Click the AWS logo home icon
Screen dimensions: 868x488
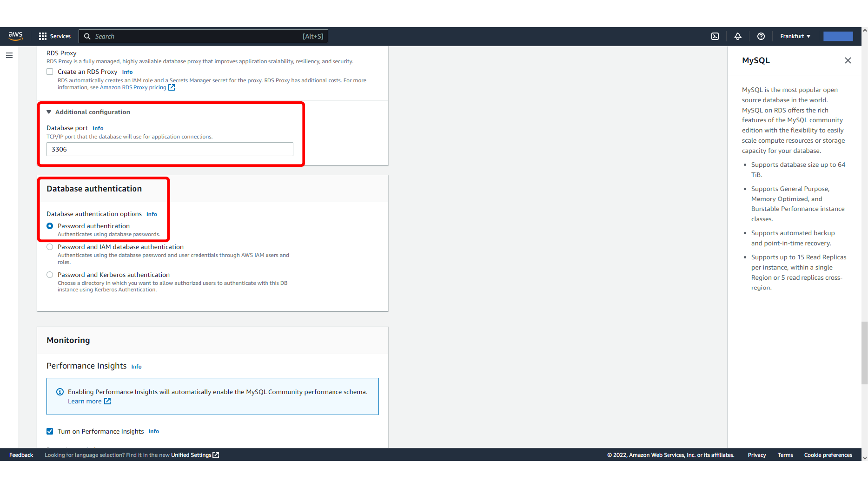(x=15, y=36)
